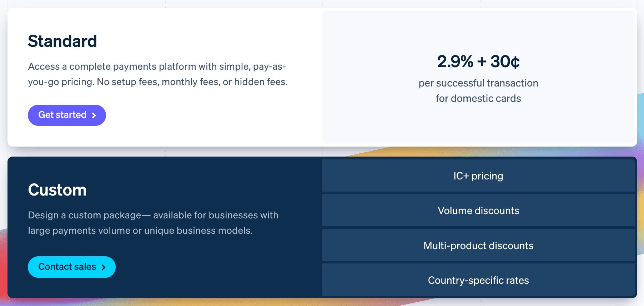Select the Volume discounts row
The height and width of the screenshot is (306, 644).
[478, 211]
